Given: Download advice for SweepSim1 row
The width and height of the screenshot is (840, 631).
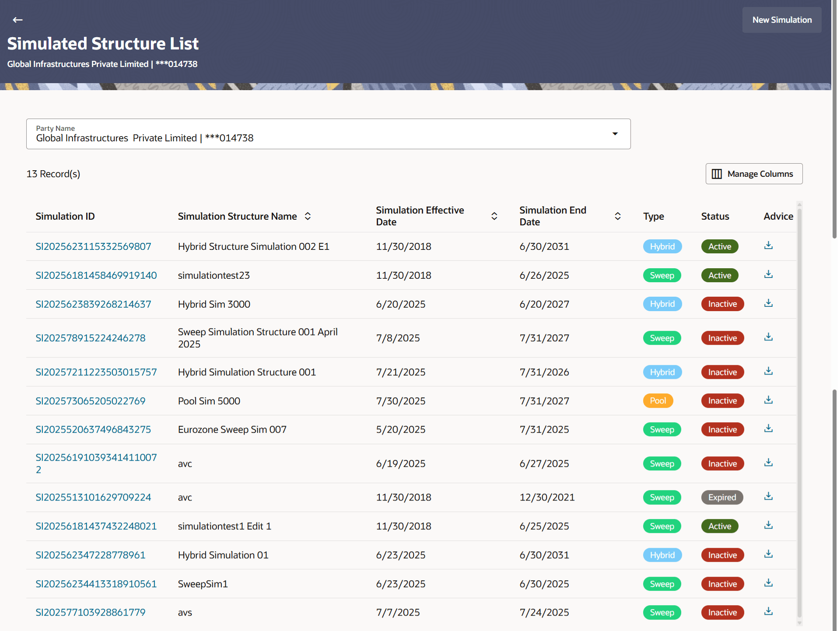Looking at the screenshot, I should coord(768,583).
